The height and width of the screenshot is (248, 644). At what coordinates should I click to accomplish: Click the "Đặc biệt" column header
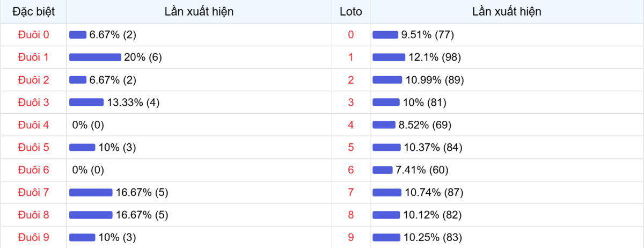click(33, 11)
